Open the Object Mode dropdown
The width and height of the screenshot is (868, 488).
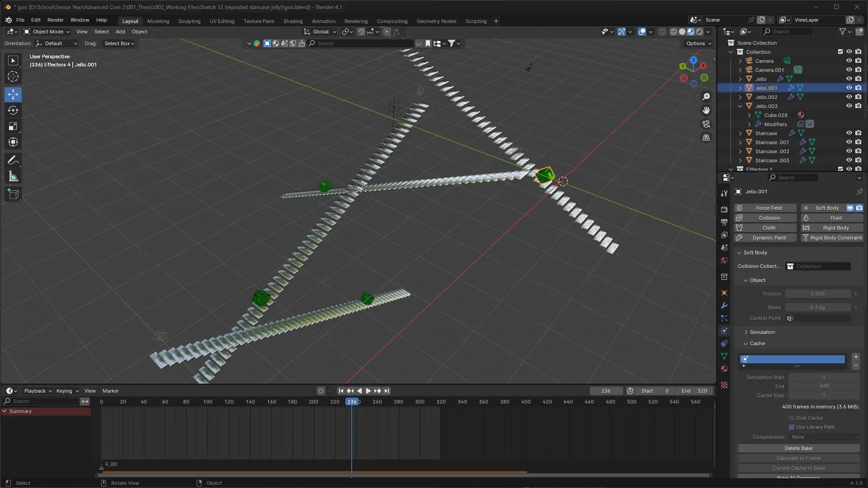47,32
